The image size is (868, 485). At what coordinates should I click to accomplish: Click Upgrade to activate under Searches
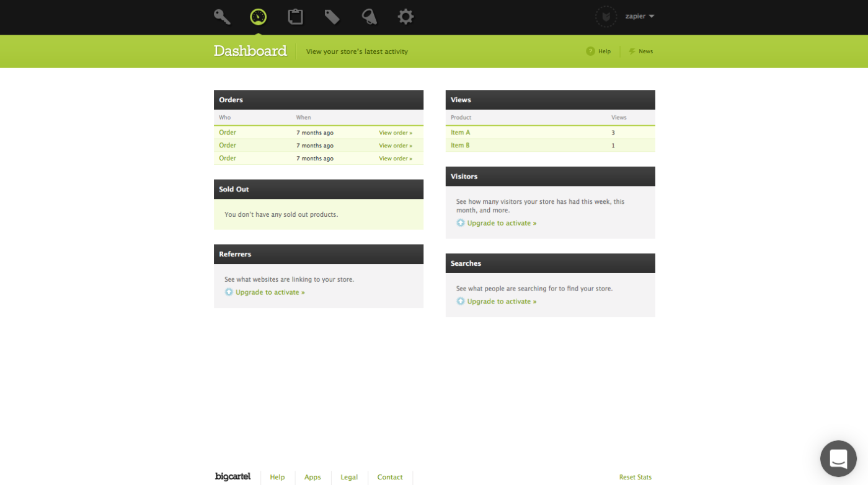point(502,302)
